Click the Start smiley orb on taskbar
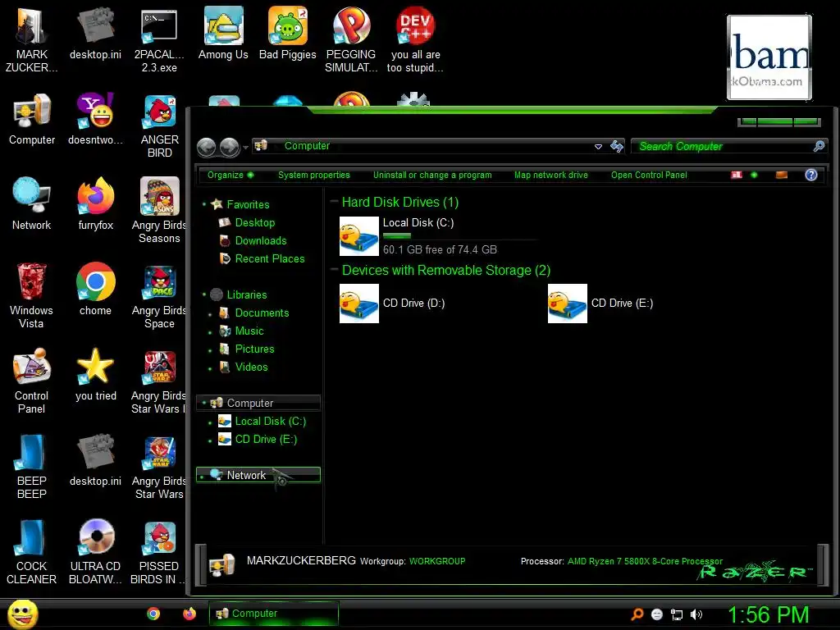This screenshot has width=840, height=630. click(x=22, y=614)
